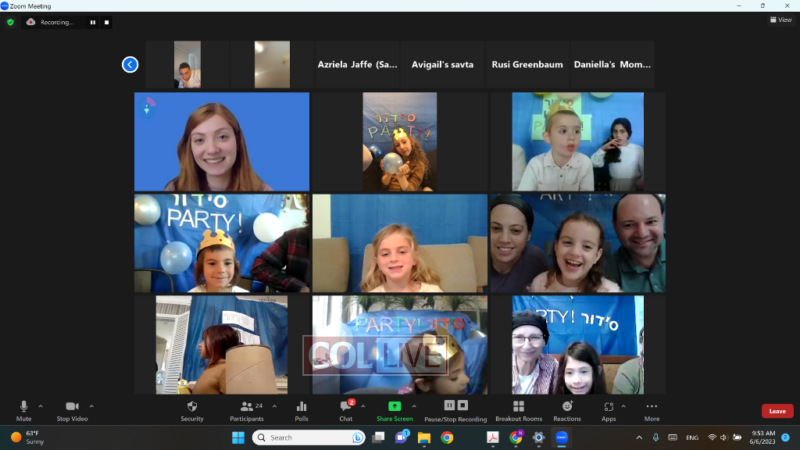Open the Participants panel
The height and width of the screenshot is (450, 800).
coord(246,409)
